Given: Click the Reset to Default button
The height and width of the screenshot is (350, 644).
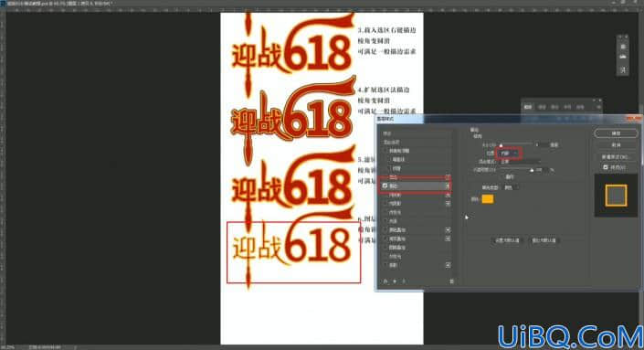Looking at the screenshot, I should (544, 240).
